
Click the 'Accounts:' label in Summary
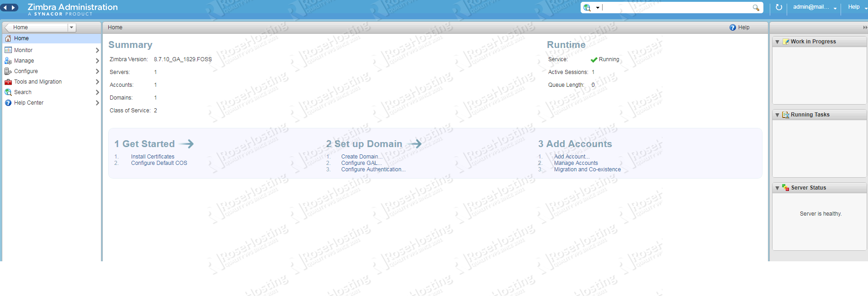[x=122, y=85]
